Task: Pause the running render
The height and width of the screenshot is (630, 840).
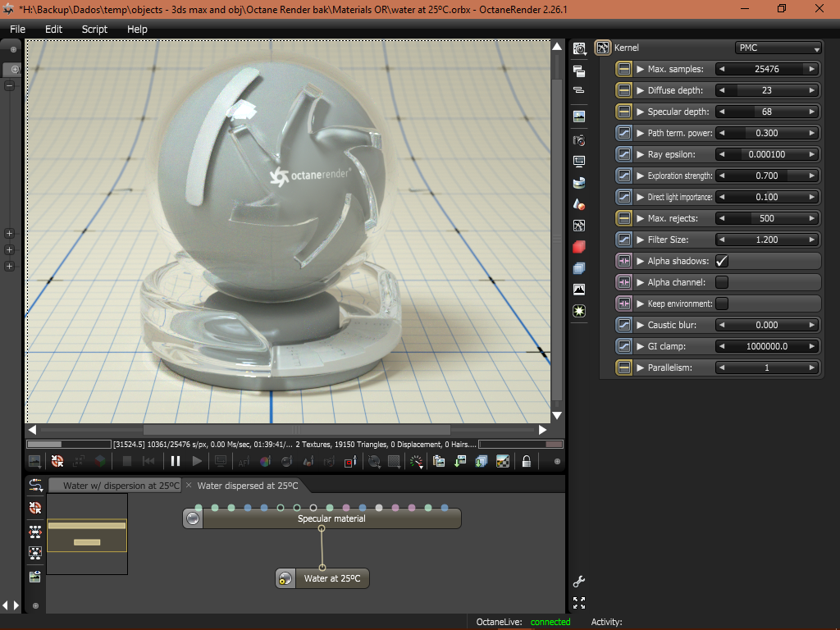Action: click(176, 461)
